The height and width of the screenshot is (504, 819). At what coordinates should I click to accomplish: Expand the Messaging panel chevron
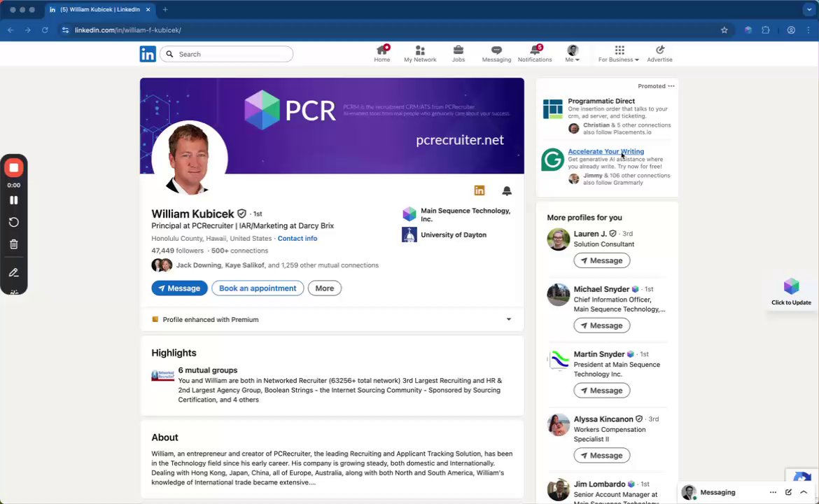804,492
